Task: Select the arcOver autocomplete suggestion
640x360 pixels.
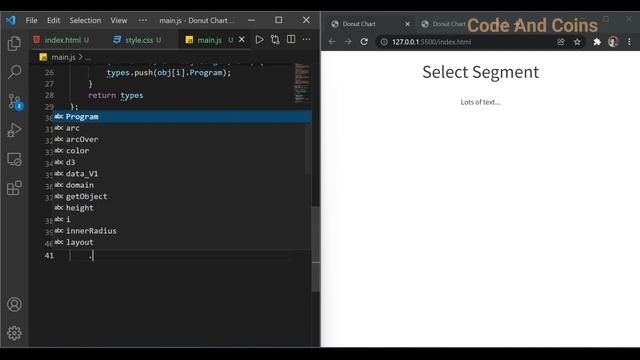Action: [182, 140]
